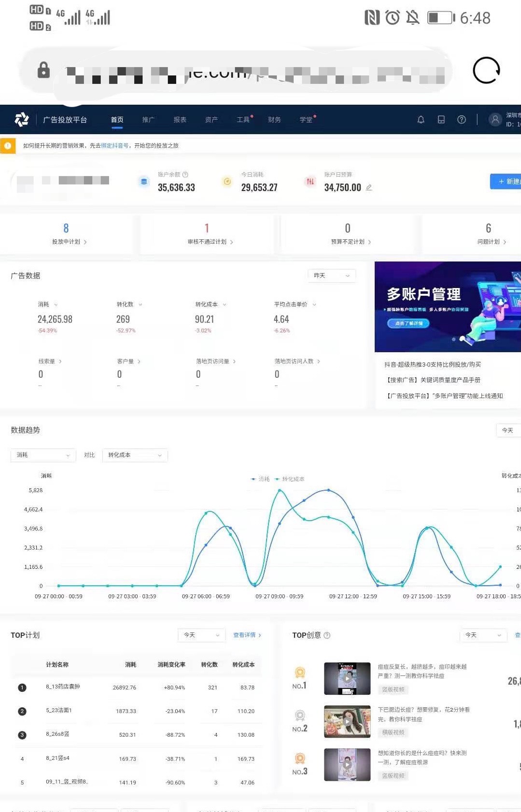Open 问题计划 with count 6

click(489, 234)
